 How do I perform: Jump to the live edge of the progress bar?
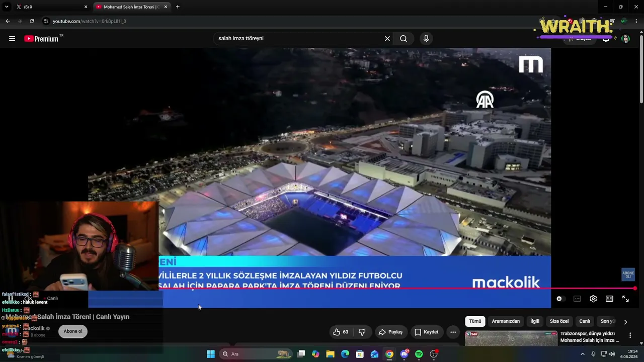coord(635,289)
